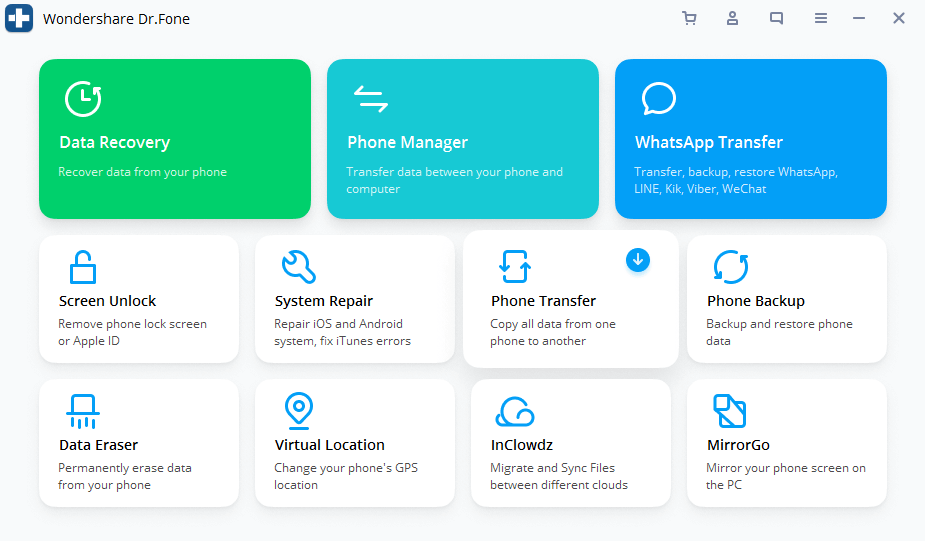This screenshot has width=925, height=541.
Task: Select the WhatsApp Transfer title text
Action: coord(708,142)
